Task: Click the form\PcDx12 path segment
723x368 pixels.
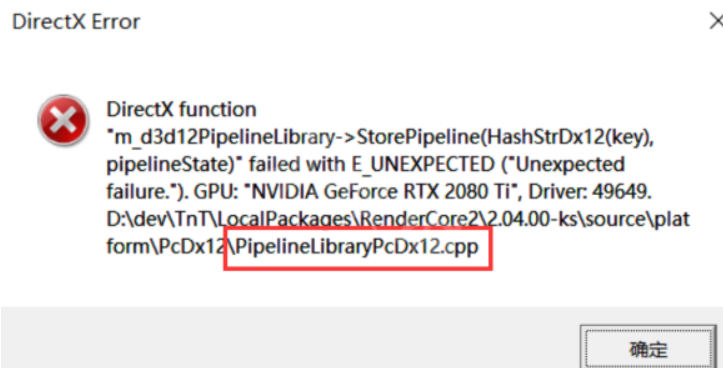Action: 166,247
